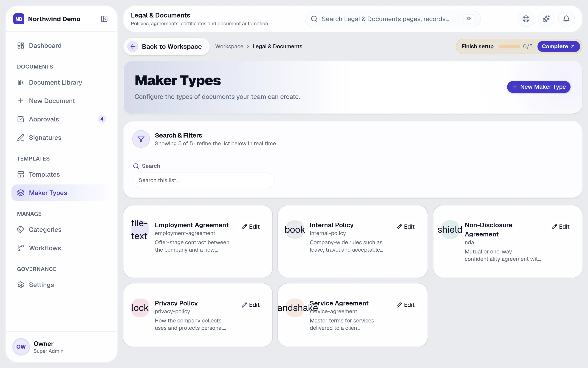The height and width of the screenshot is (368, 588).
Task: Click the funnel filter icon
Action: (141, 139)
